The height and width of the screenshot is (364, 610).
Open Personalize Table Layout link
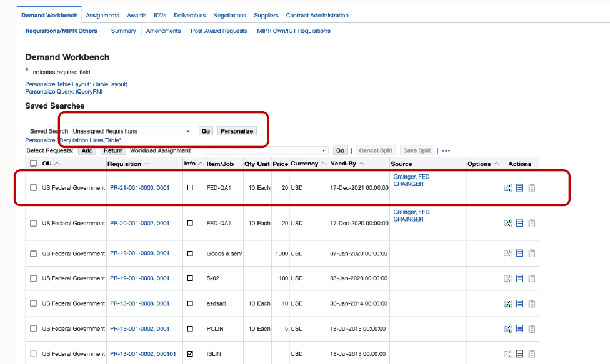[76, 84]
